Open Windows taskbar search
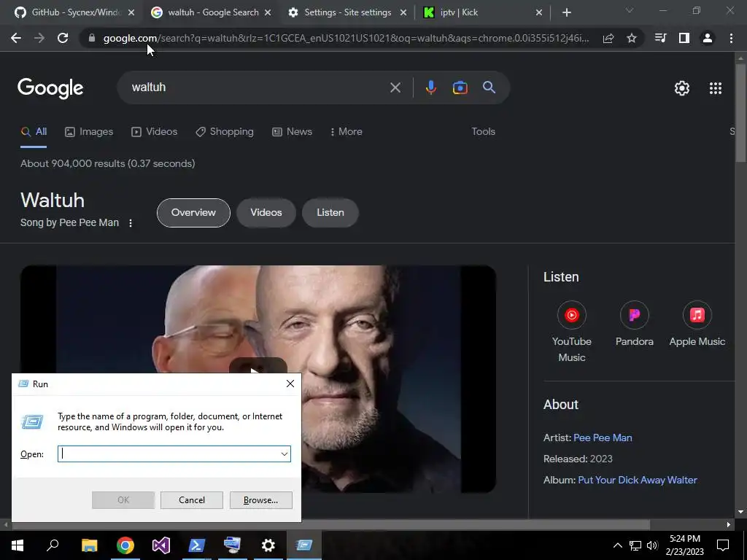Image resolution: width=747 pixels, height=560 pixels. pyautogui.click(x=53, y=545)
